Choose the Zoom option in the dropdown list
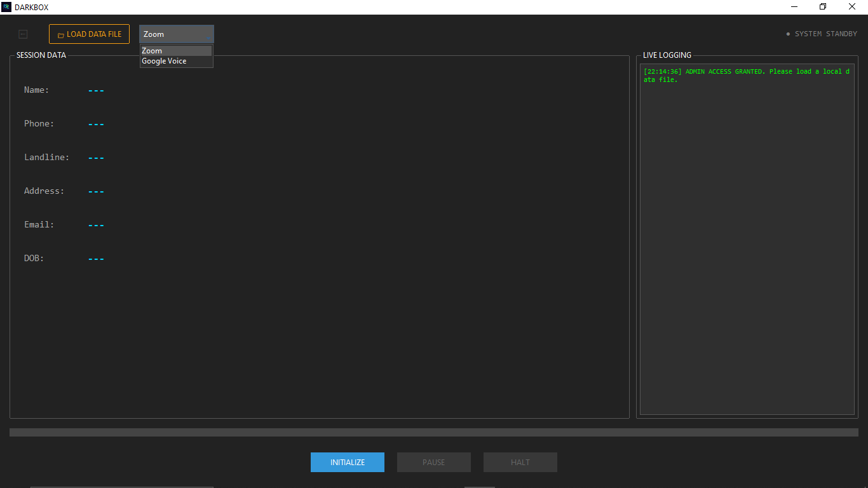The width and height of the screenshot is (868, 488). tap(177, 51)
